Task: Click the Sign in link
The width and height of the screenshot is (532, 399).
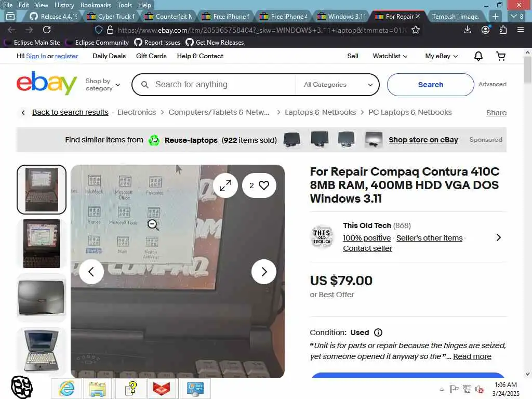Action: (x=36, y=56)
